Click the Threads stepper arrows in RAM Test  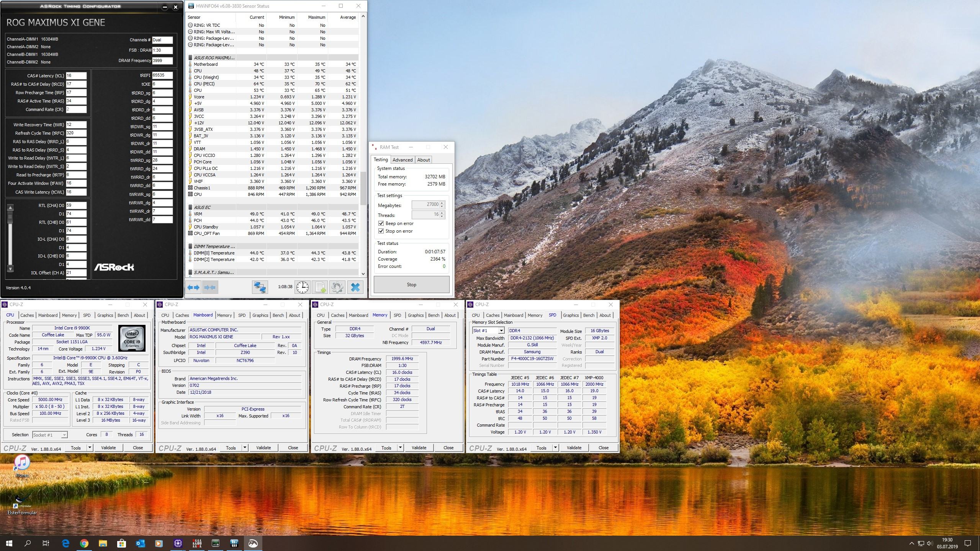(x=442, y=215)
